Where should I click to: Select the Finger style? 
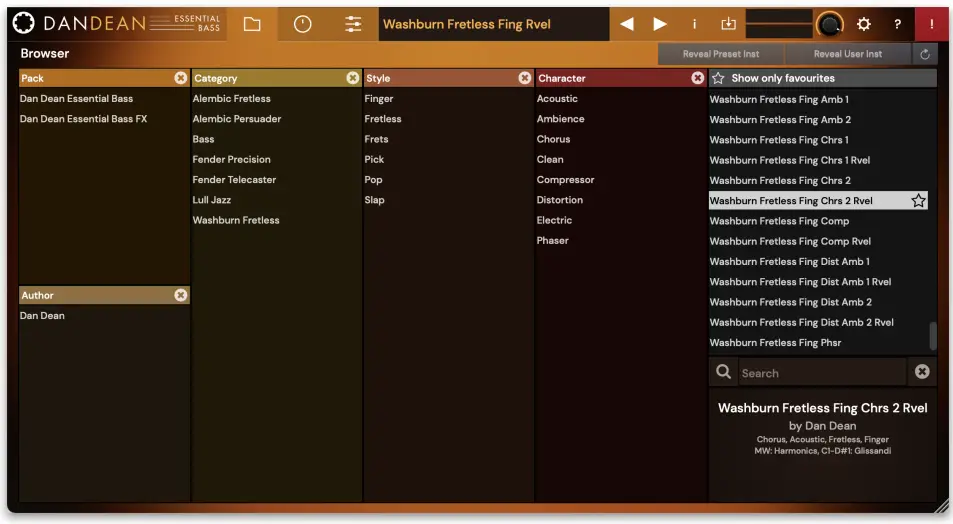coord(379,98)
